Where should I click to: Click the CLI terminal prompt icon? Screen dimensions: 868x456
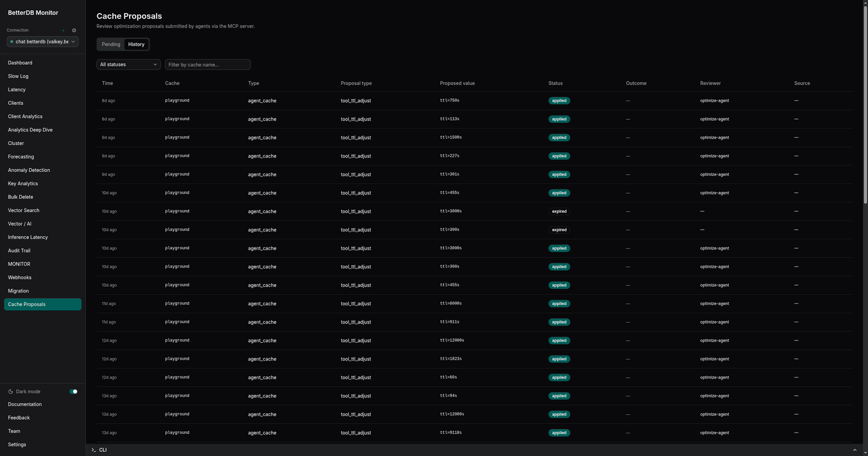94,450
